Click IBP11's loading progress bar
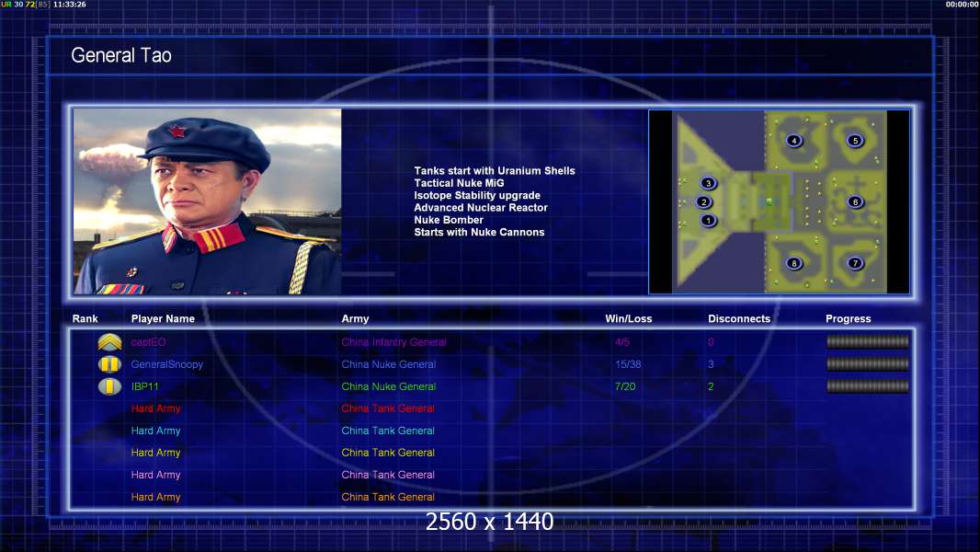The width and height of the screenshot is (980, 552). point(868,386)
